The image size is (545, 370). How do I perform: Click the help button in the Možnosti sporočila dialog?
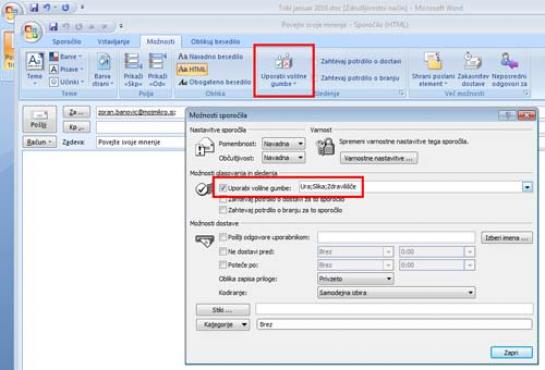click(507, 115)
